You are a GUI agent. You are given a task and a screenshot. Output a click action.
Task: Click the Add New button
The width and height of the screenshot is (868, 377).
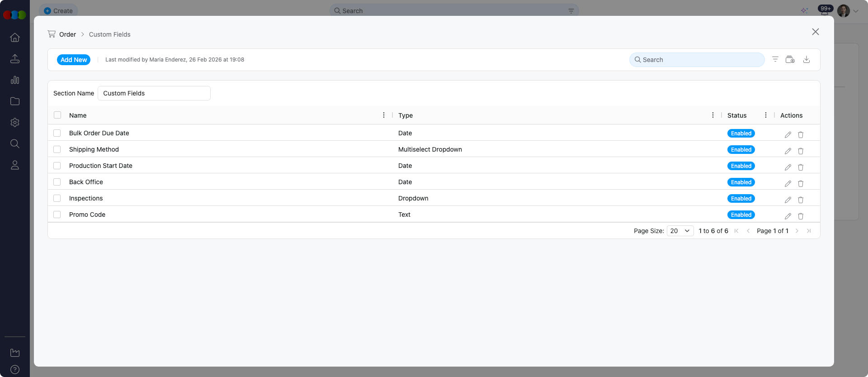74,60
